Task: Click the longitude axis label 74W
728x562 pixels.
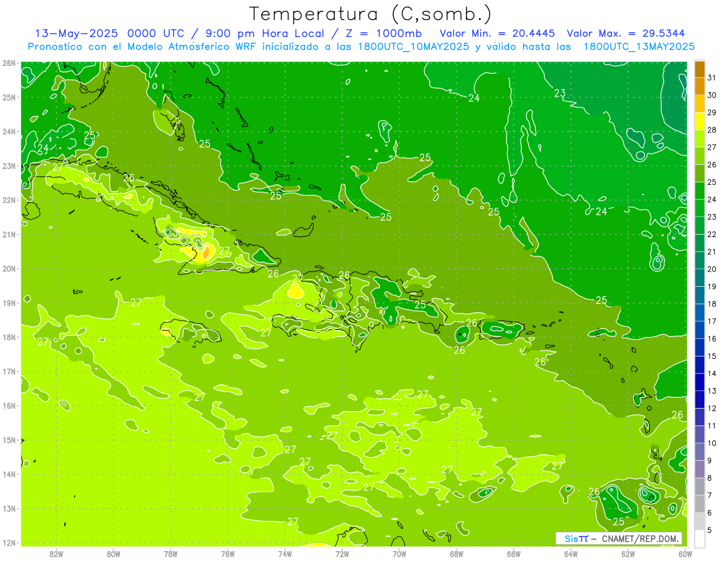Action: (x=285, y=553)
